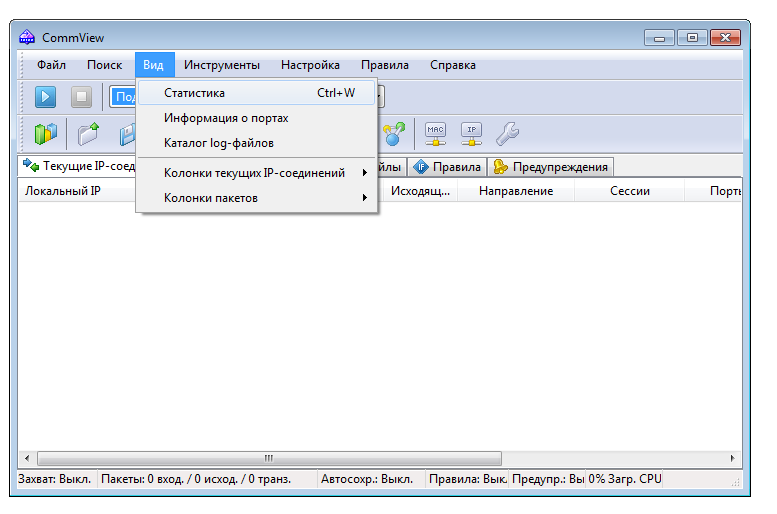777x514 pixels.
Task: Expand Колонки пакетов submenu
Action: coord(256,198)
